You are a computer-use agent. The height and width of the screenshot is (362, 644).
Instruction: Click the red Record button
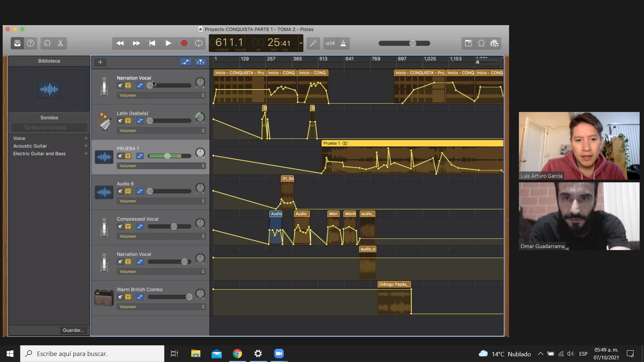(x=184, y=43)
